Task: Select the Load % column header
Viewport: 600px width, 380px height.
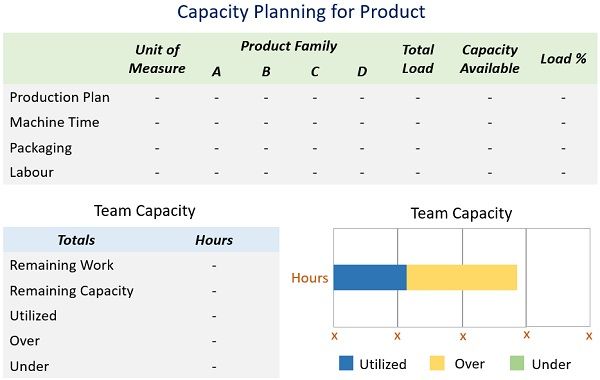Action: pyautogui.click(x=563, y=59)
